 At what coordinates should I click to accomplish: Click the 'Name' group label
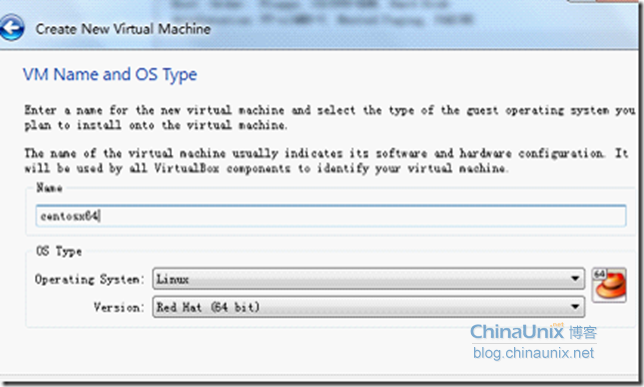click(49, 188)
